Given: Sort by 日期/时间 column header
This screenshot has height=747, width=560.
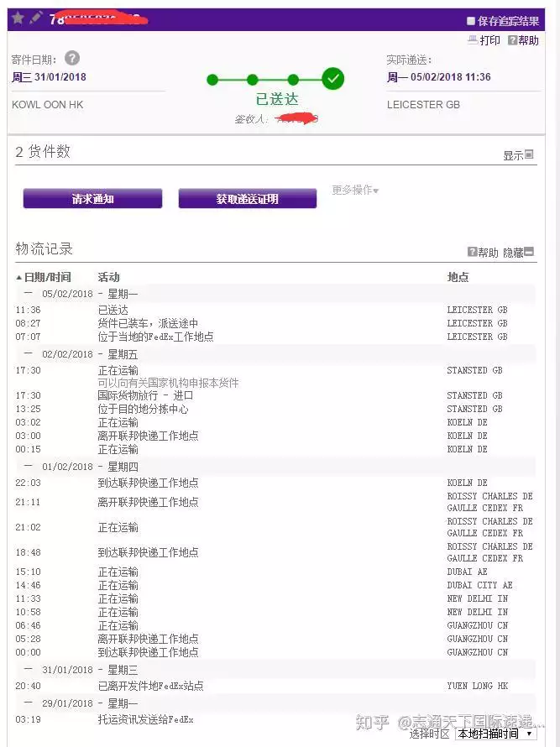Looking at the screenshot, I should click(x=44, y=277).
